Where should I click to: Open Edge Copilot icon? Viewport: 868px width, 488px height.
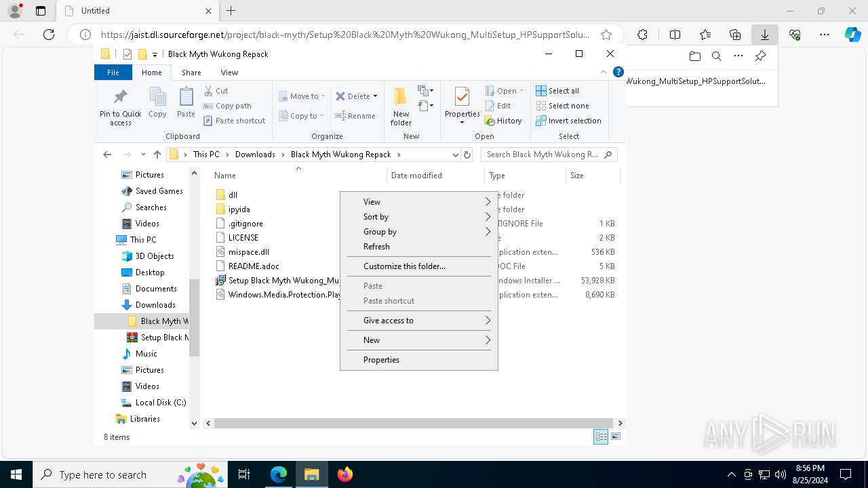[853, 35]
